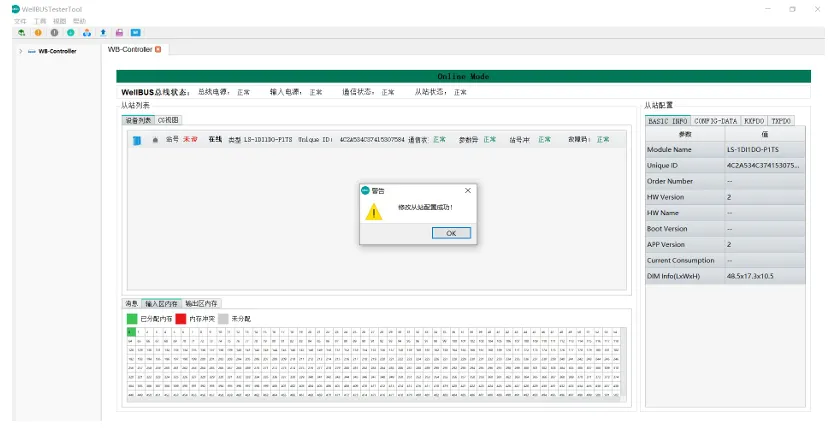The width and height of the screenshot is (833, 433).
Task: Switch to the CC视图 tab
Action: pos(168,120)
